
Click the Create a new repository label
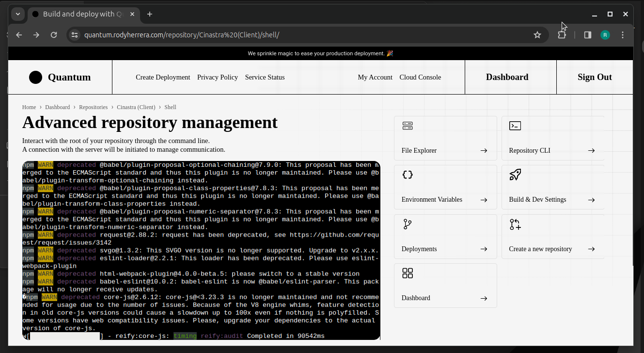540,249
